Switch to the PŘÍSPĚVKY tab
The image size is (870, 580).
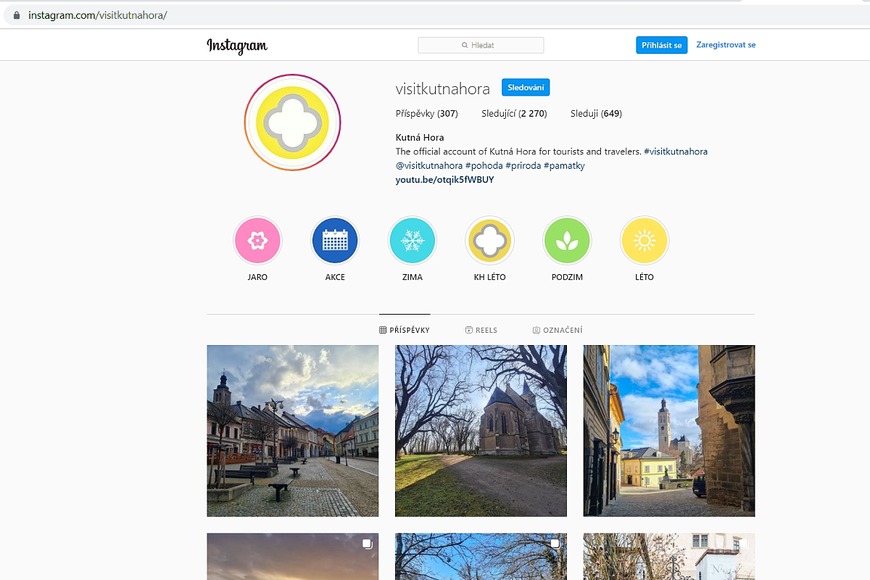[x=404, y=330]
